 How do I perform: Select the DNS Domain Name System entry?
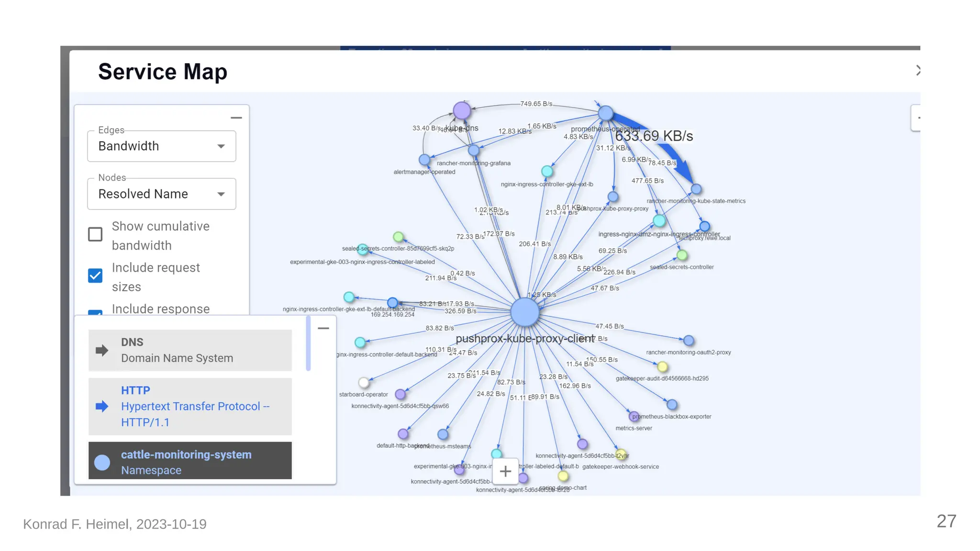[x=190, y=350]
